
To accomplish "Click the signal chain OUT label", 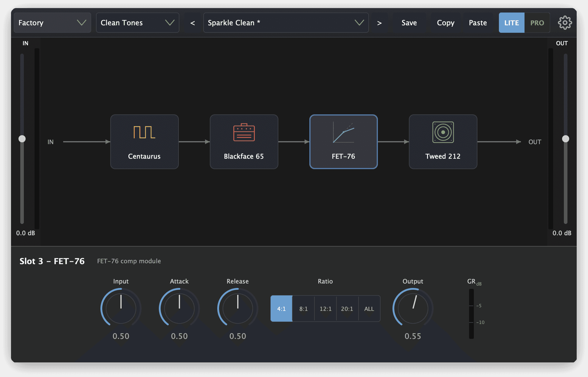I will click(x=535, y=142).
